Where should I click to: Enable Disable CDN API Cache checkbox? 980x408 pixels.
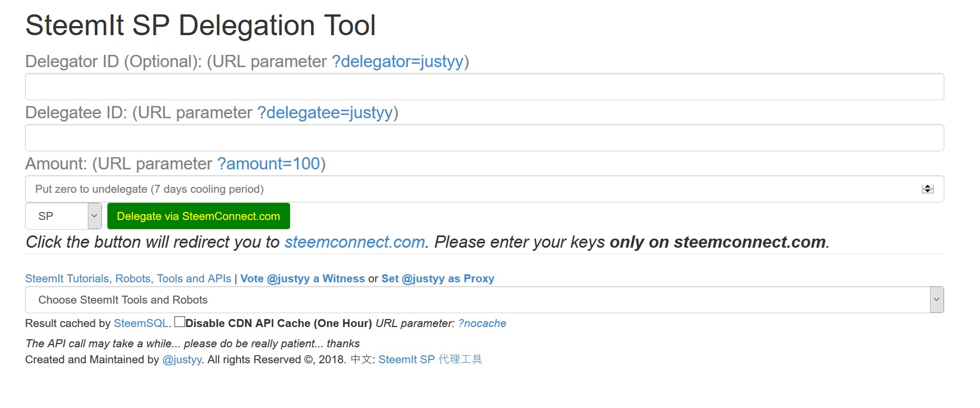click(180, 322)
